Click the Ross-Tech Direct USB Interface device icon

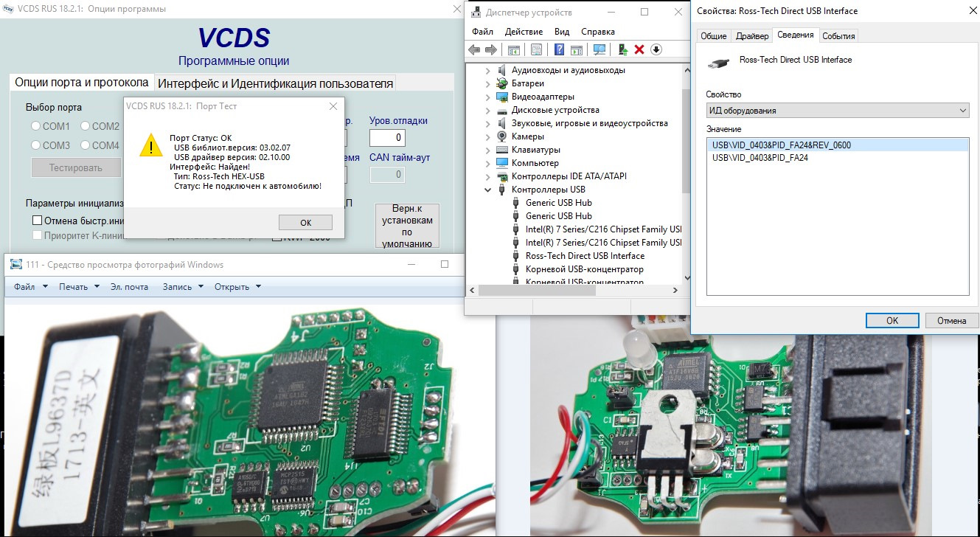point(517,256)
